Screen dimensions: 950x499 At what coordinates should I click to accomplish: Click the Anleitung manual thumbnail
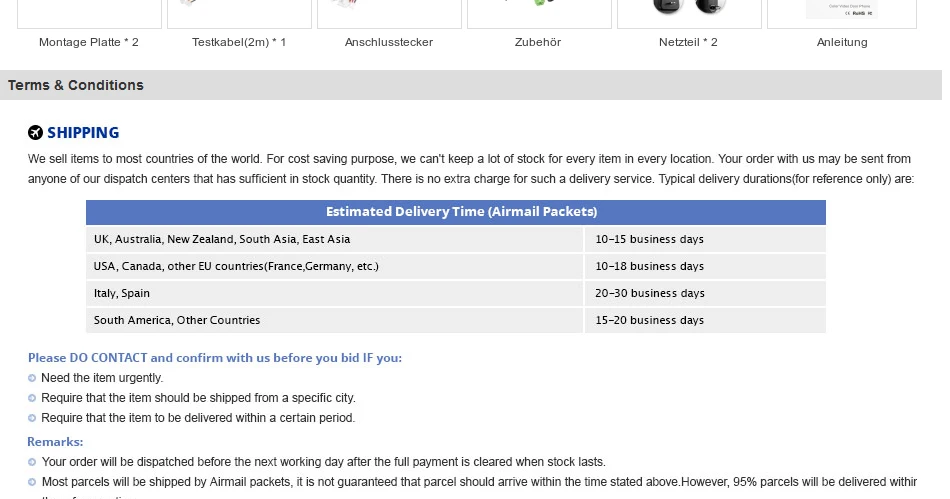(842, 14)
